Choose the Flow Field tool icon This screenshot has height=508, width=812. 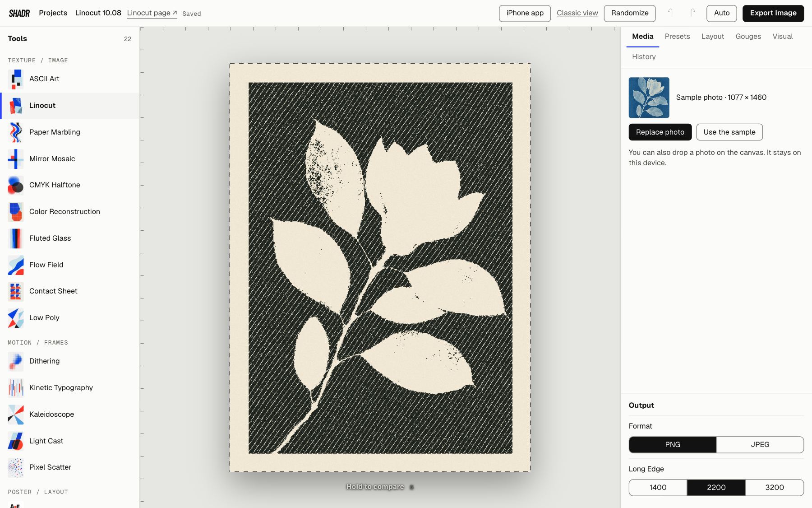click(x=16, y=265)
